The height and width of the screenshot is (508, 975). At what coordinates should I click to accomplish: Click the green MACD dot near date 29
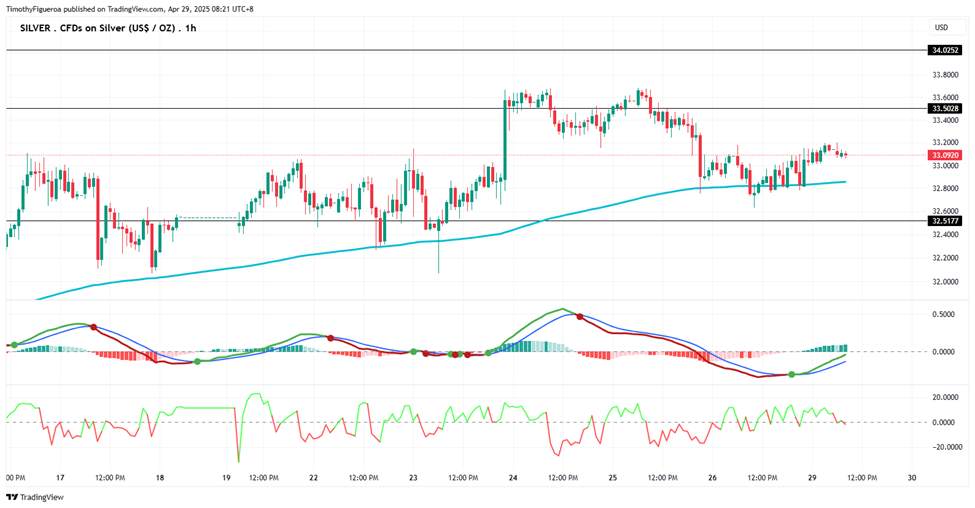pos(792,374)
